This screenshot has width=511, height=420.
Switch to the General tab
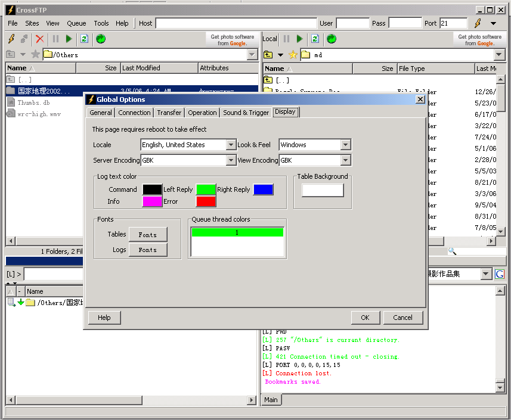pos(101,113)
